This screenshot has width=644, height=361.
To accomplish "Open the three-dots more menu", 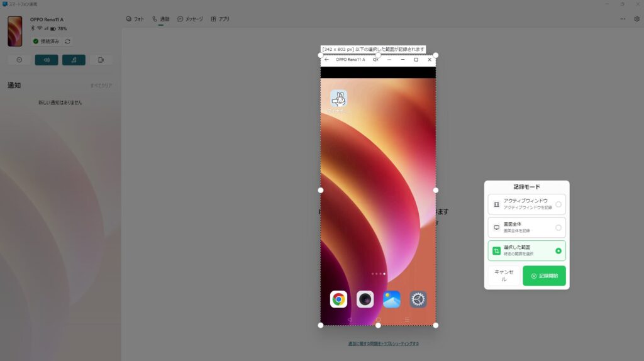I will coord(623,19).
